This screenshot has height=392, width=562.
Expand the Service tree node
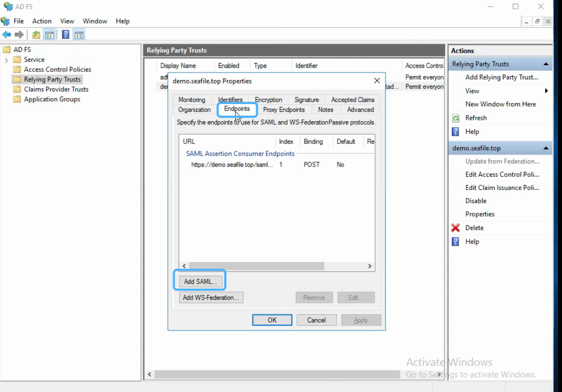6,60
